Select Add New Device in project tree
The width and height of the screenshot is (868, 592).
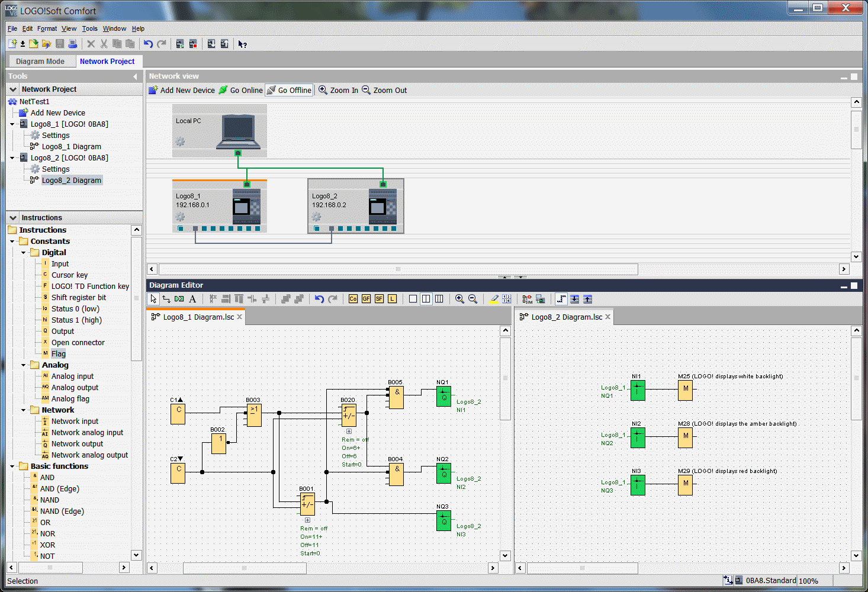[58, 113]
